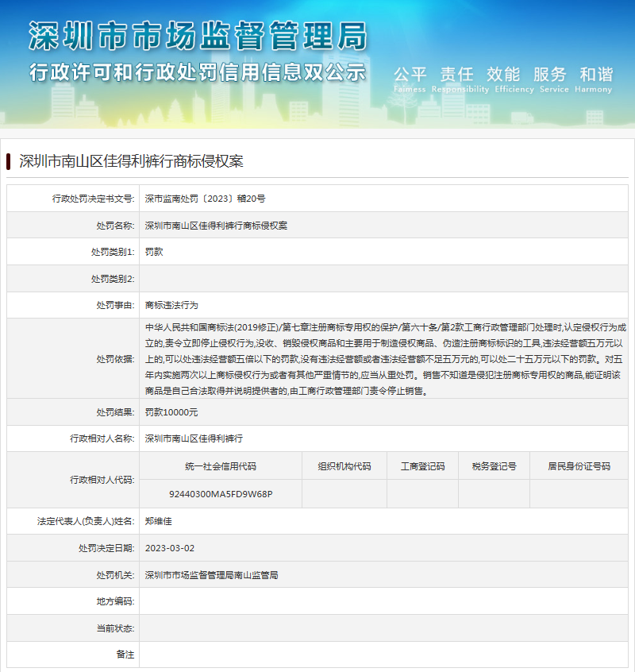The height and width of the screenshot is (672, 635).
Task: Click the column header 居民身份证号码
Action: point(579,466)
